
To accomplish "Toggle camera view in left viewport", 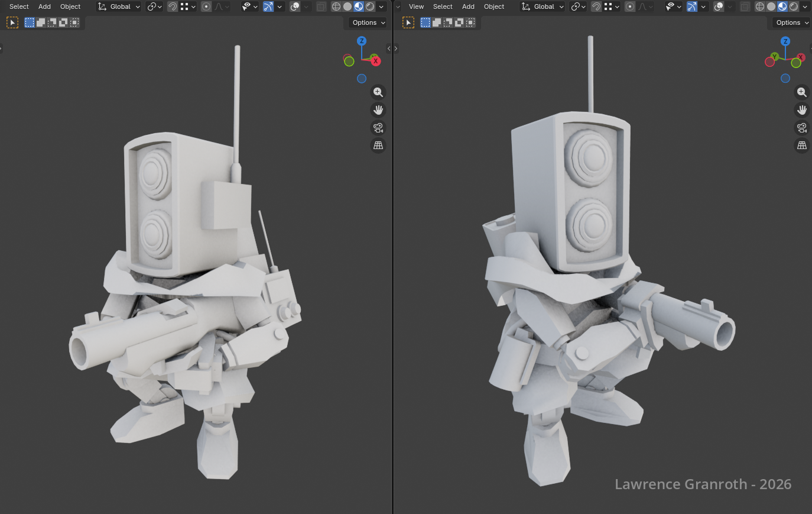I will (x=378, y=128).
